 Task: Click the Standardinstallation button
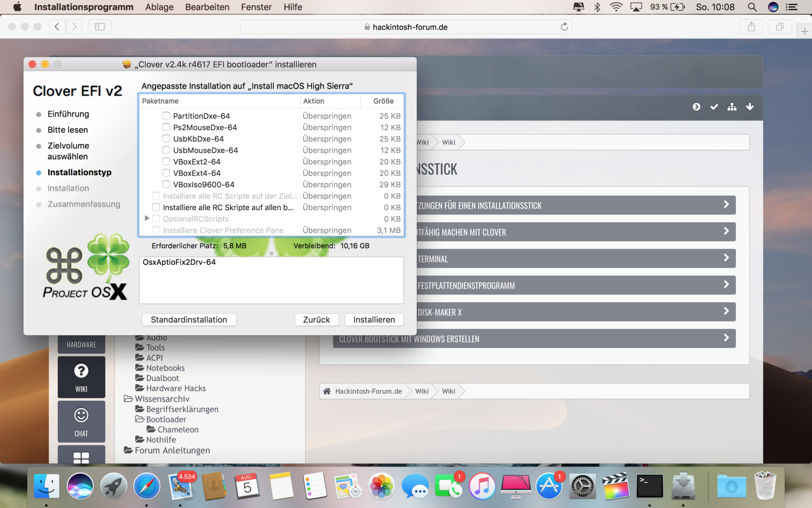pyautogui.click(x=189, y=320)
